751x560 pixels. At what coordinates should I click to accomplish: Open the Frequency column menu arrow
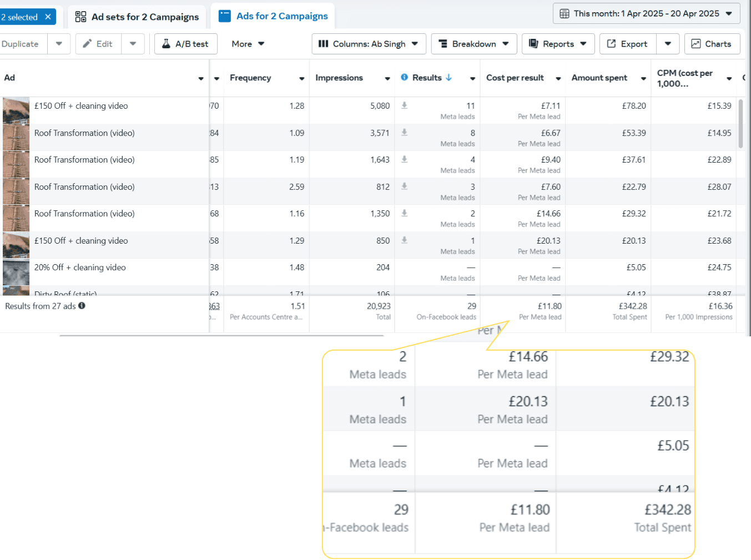[302, 79]
